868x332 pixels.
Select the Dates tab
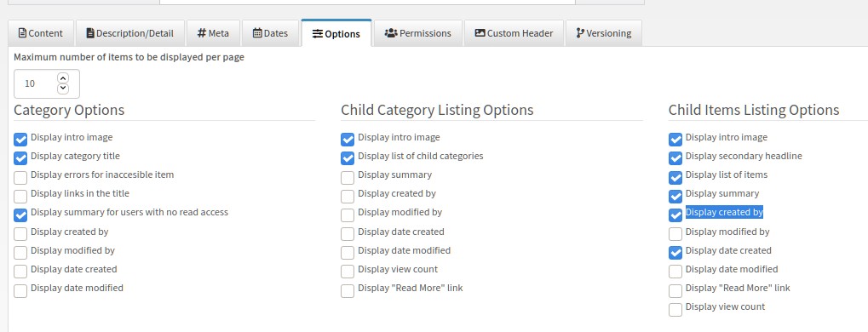[x=270, y=33]
